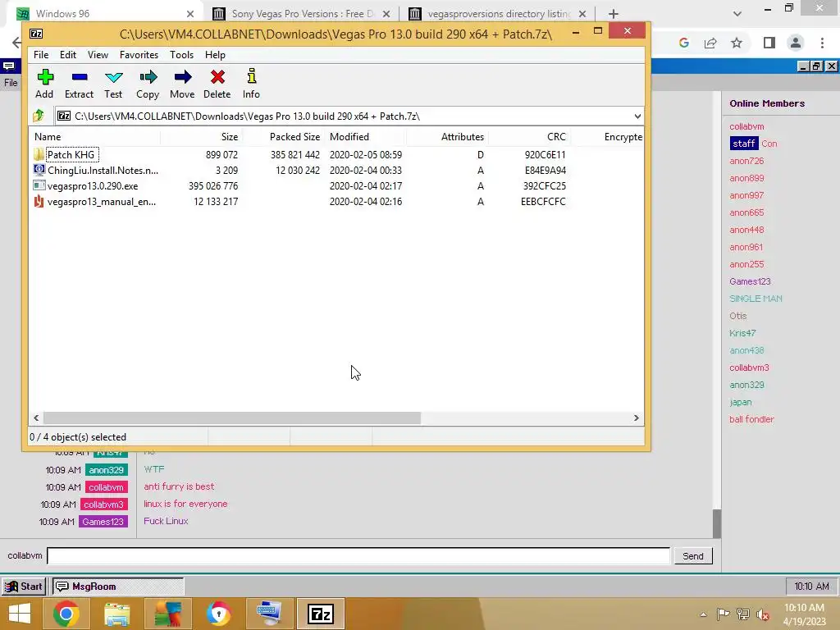Open 7-Zip taskbar button

321,614
